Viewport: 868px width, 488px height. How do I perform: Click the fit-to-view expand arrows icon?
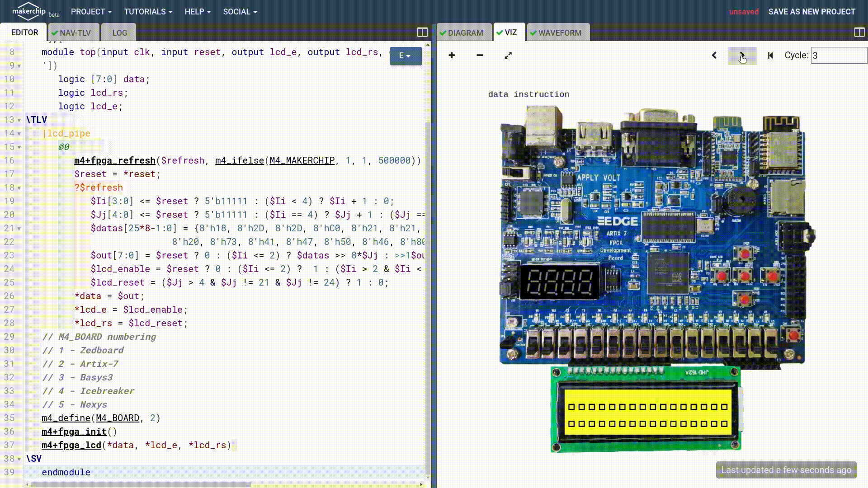508,55
